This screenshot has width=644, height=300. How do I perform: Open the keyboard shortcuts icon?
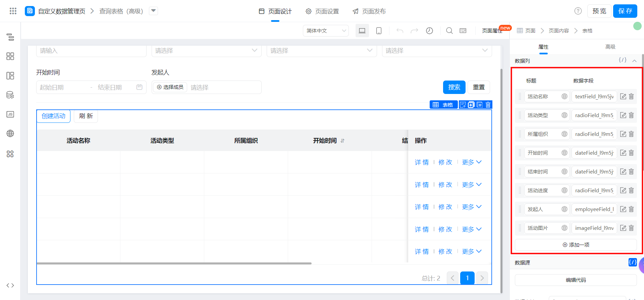(463, 31)
